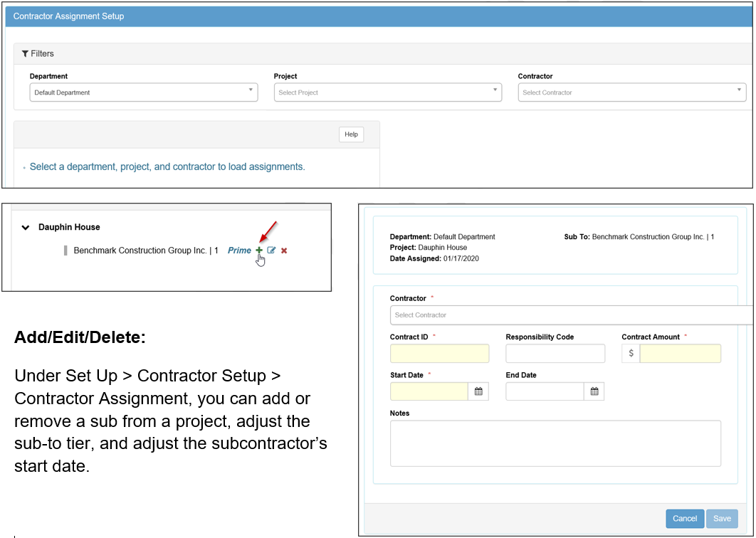Click the Notes text area
Viewport: 756px width, 538px height.
(555, 443)
